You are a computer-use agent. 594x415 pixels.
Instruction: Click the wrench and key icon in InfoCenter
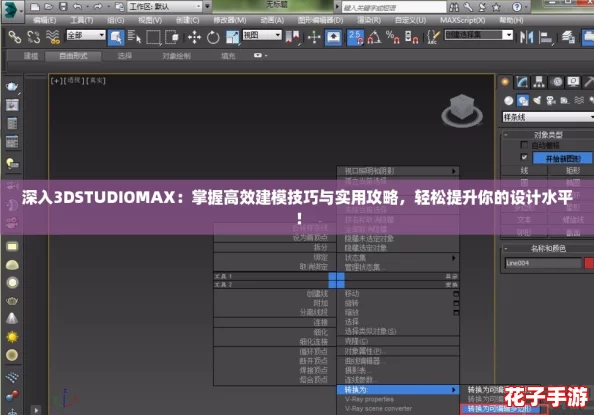click(x=468, y=7)
